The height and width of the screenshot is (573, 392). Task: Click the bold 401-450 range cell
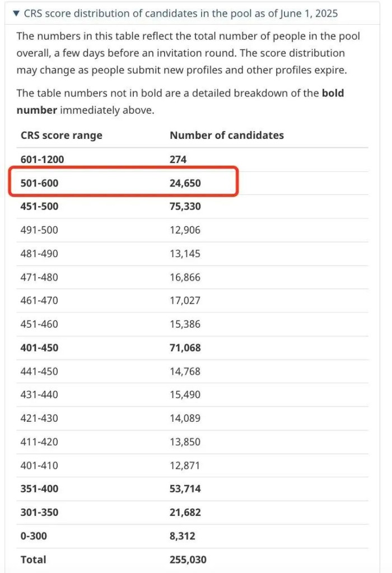pyautogui.click(x=40, y=347)
